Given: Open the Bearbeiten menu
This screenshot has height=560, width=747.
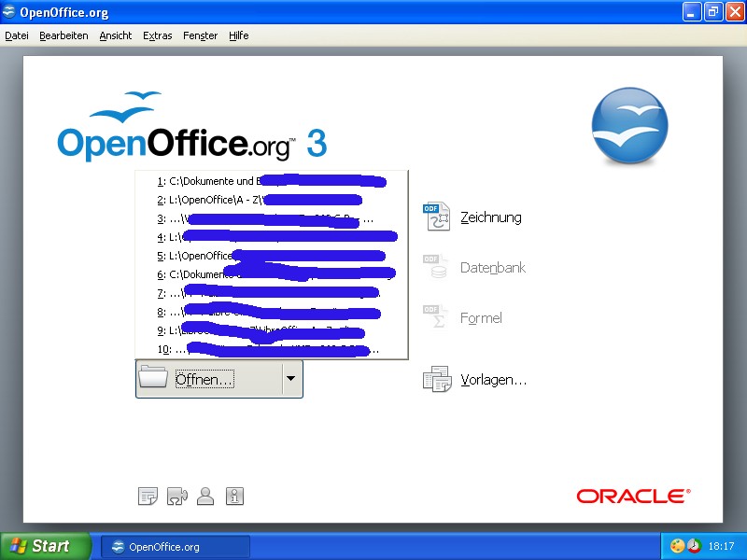Looking at the screenshot, I should [63, 35].
